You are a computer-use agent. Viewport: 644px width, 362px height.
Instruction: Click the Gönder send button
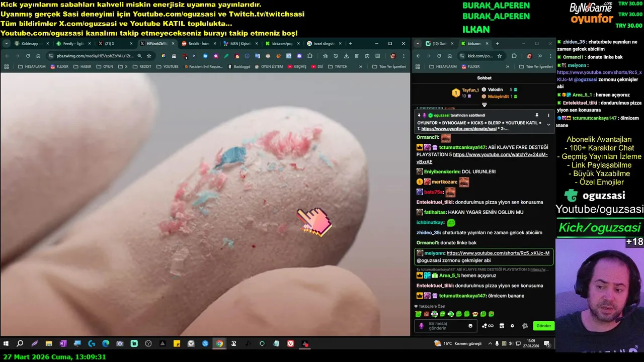click(x=543, y=326)
